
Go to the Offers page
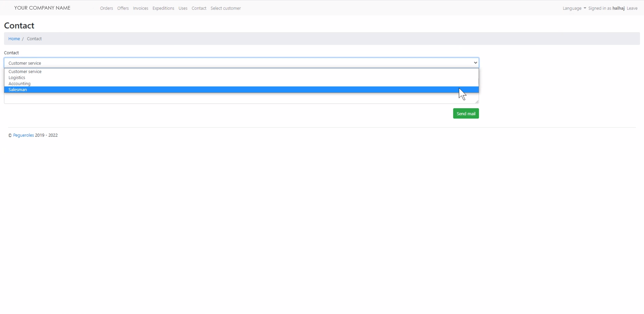click(123, 8)
